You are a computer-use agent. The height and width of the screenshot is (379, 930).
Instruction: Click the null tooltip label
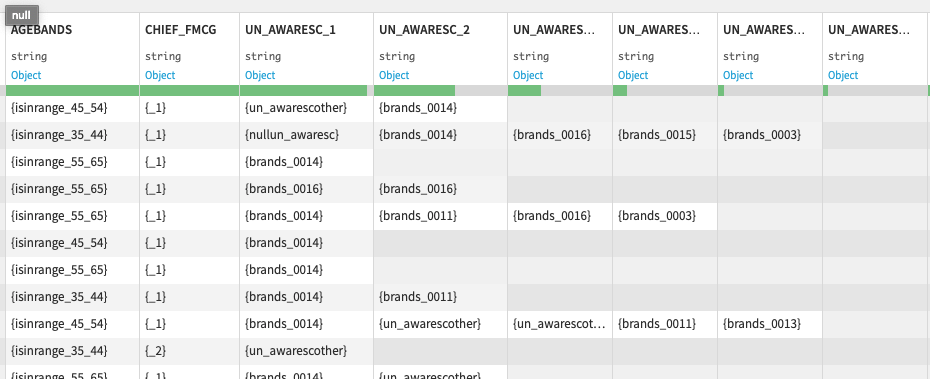(x=21, y=15)
